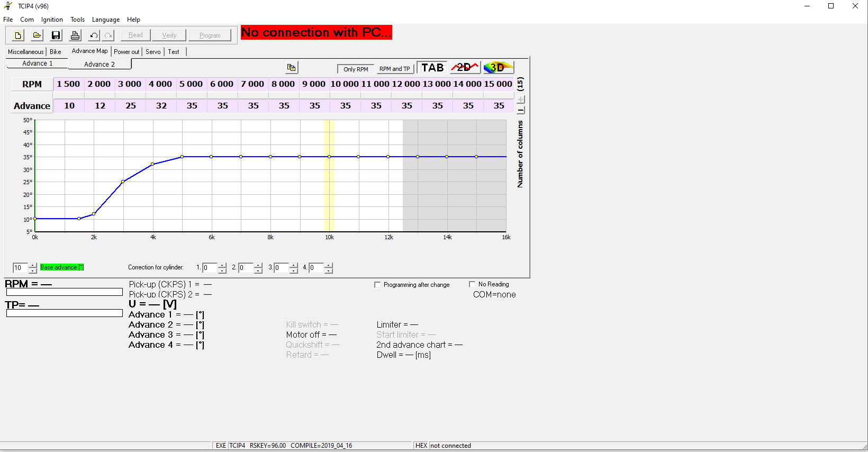Click graph point at 4k RPM

click(152, 164)
